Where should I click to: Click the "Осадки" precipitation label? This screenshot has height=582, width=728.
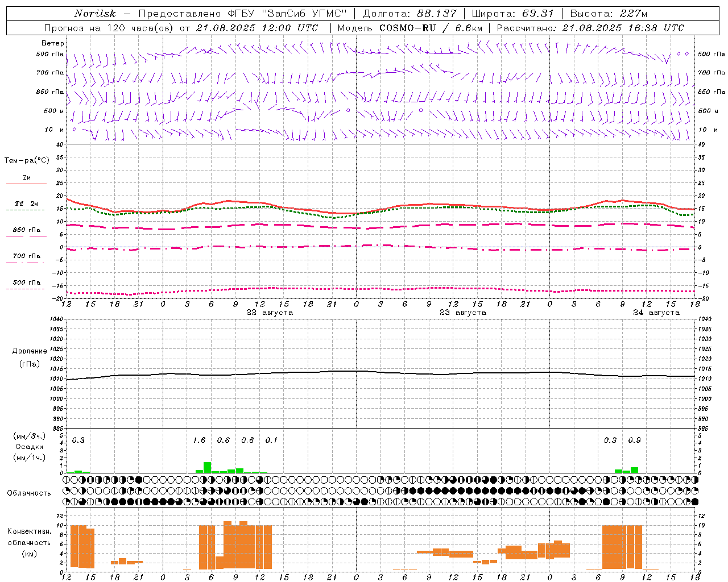click(30, 447)
